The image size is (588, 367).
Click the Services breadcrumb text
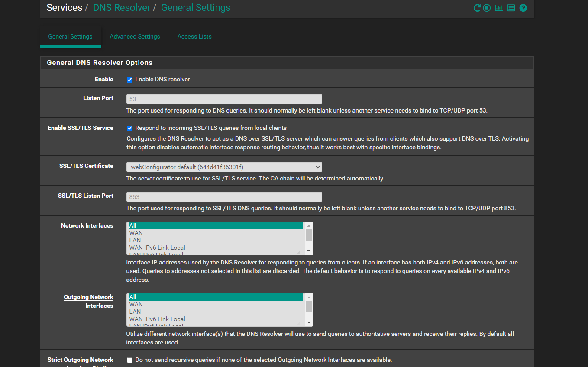tap(64, 8)
